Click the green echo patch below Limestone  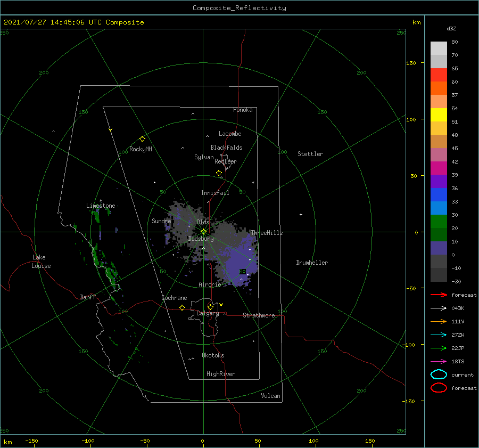click(x=96, y=216)
